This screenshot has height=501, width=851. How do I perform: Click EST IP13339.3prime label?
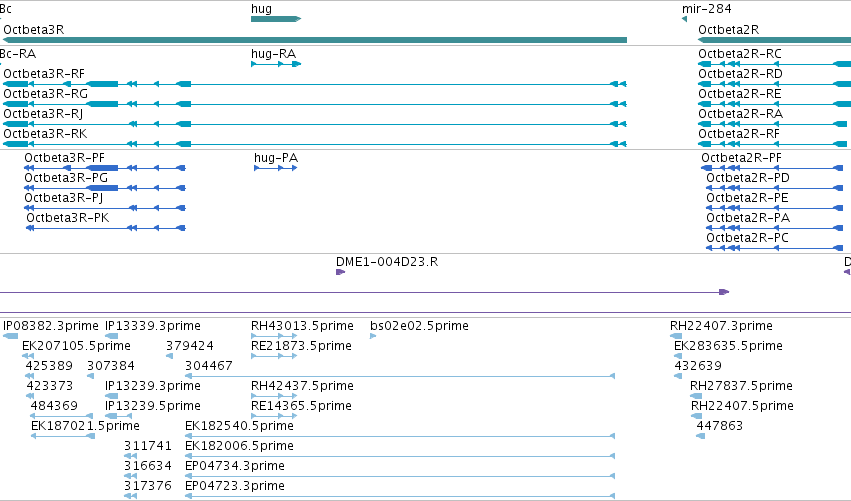tap(153, 326)
